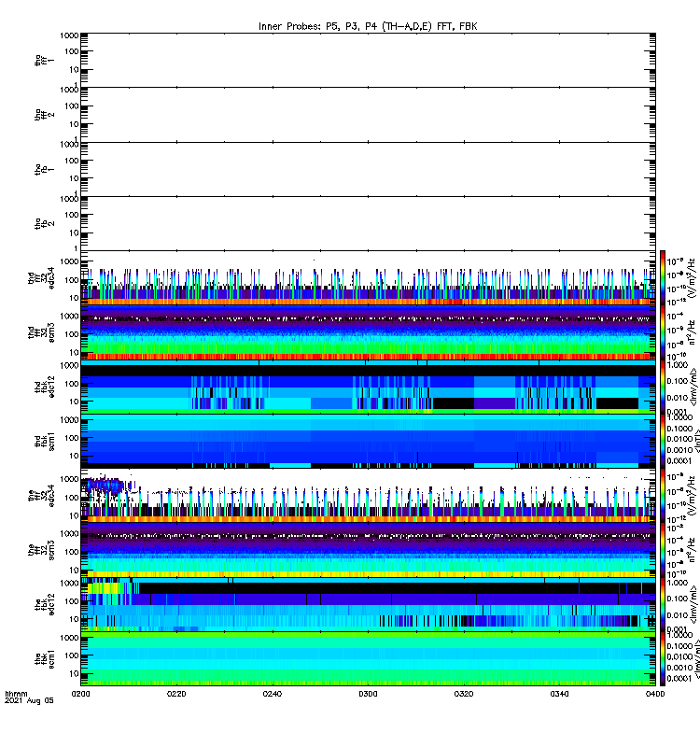Click the black data gap in thd fbk edc12 near 0315
This screenshot has width=700, height=747.
(454, 403)
